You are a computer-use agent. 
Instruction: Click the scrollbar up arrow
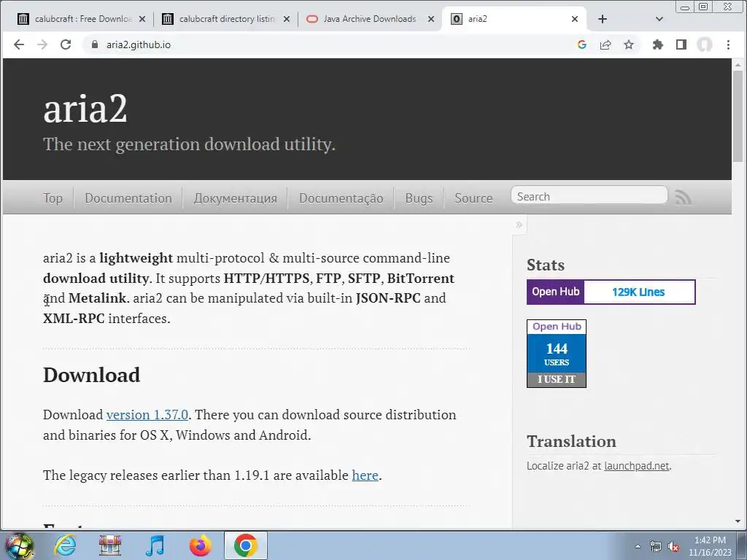[x=738, y=64]
